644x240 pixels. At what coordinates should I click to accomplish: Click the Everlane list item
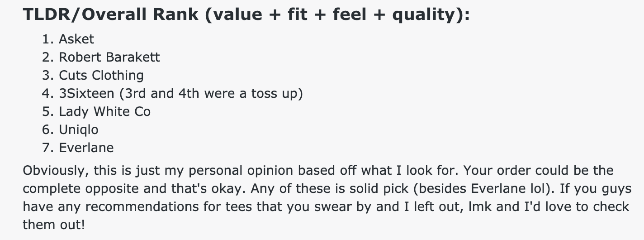pos(86,148)
